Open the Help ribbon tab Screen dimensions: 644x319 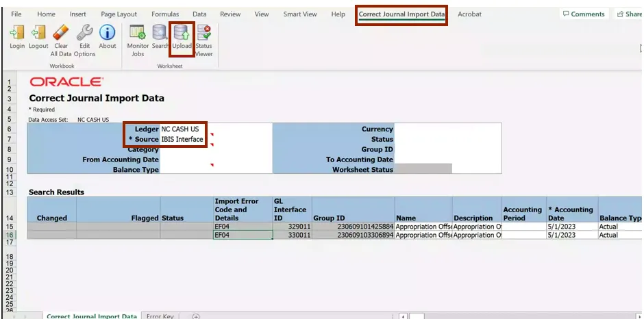(x=338, y=14)
